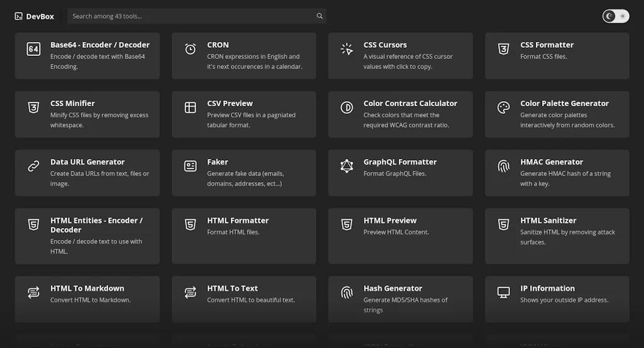Screen dimensions: 644x348
Task: Click 'Sanitize HTML by removing attack surfaces.' text
Action: point(567,237)
